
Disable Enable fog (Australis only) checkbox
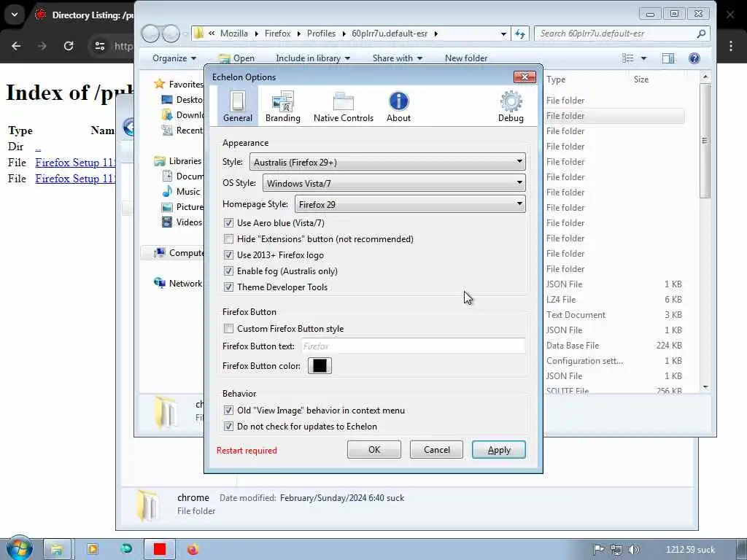point(228,271)
